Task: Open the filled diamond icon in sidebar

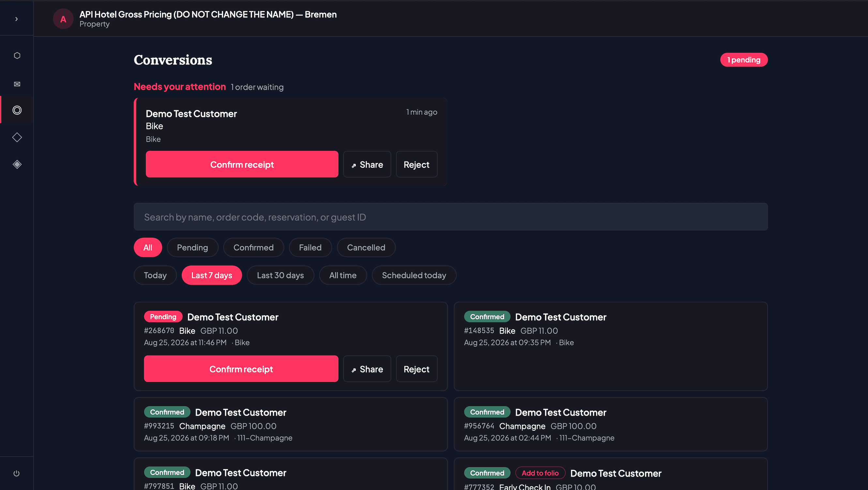Action: [17, 164]
